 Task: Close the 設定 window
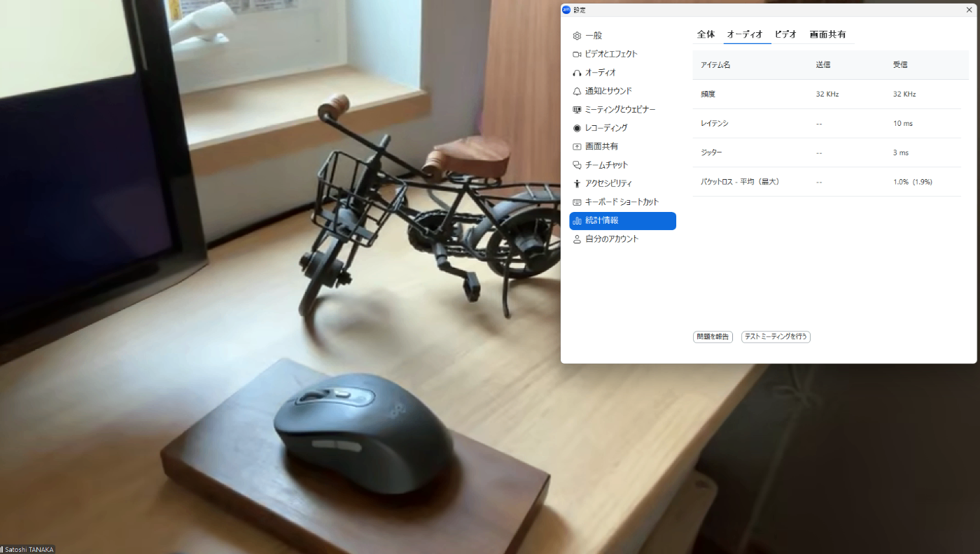click(x=969, y=10)
